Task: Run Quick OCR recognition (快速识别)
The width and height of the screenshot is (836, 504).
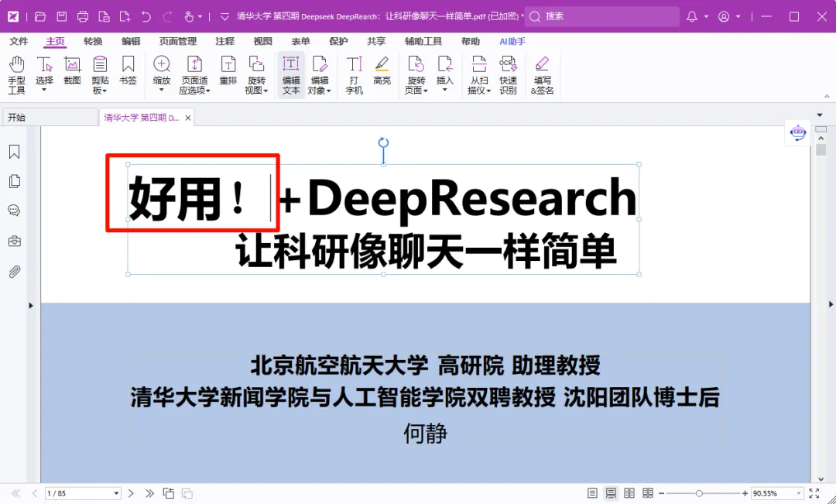Action: (x=508, y=75)
